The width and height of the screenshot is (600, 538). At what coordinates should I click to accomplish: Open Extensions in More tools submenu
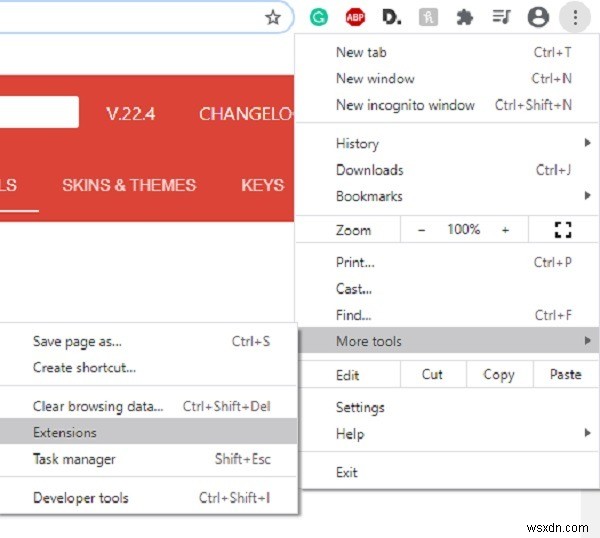(148, 432)
